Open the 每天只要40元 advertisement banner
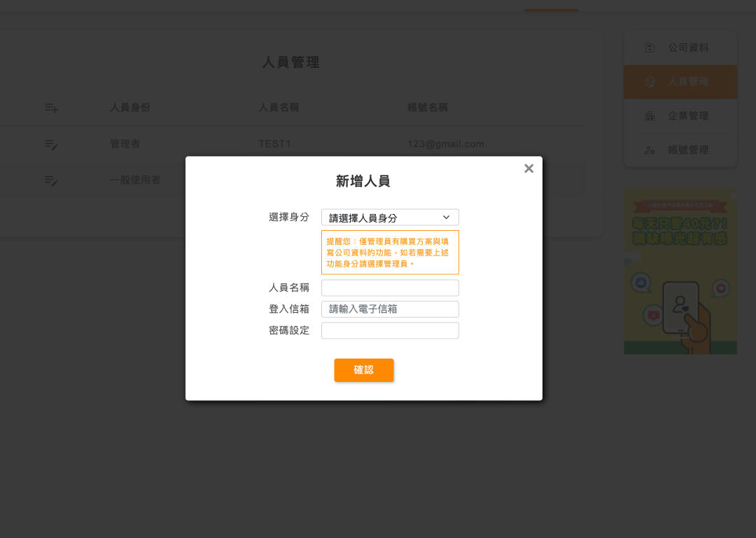The image size is (756, 538). 680,271
